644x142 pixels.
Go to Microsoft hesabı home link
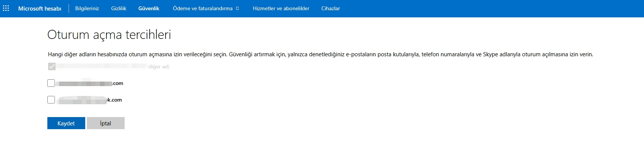click(x=40, y=8)
